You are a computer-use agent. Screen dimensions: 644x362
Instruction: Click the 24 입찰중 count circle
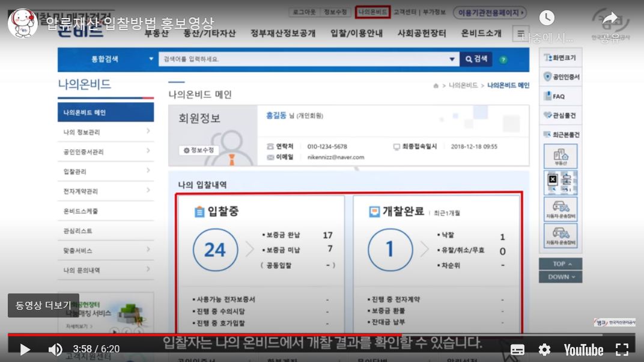215,250
